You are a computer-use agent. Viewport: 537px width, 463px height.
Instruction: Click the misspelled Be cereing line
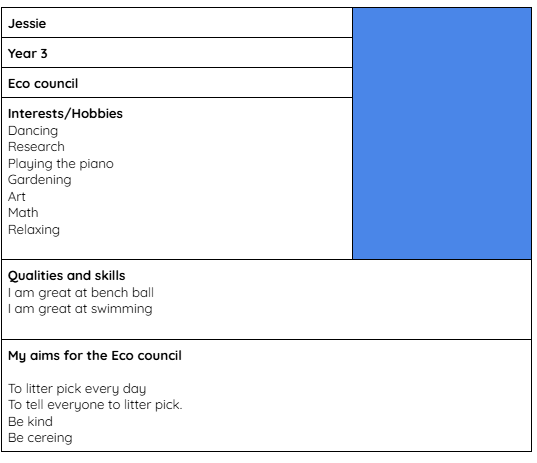40,438
